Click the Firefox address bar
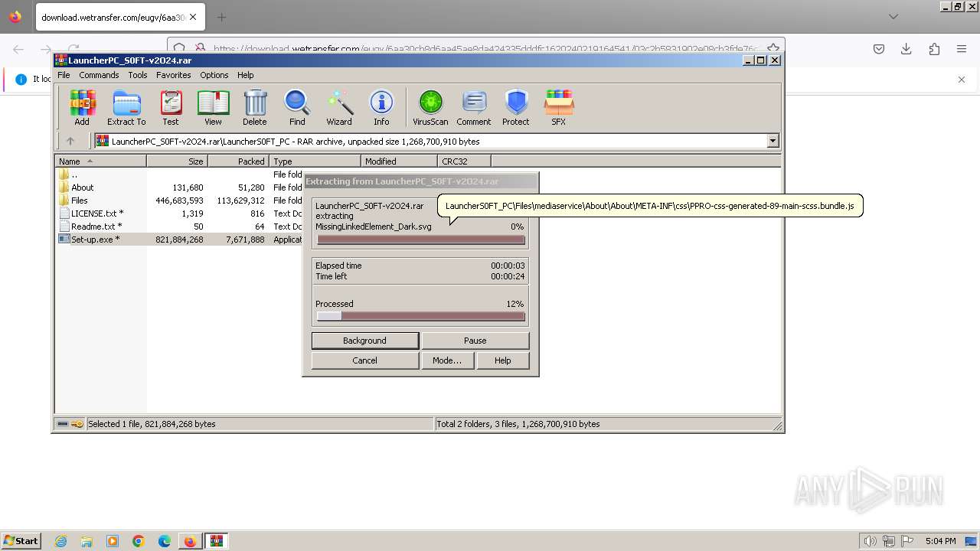Image resolution: width=980 pixels, height=551 pixels. pyautogui.click(x=475, y=49)
